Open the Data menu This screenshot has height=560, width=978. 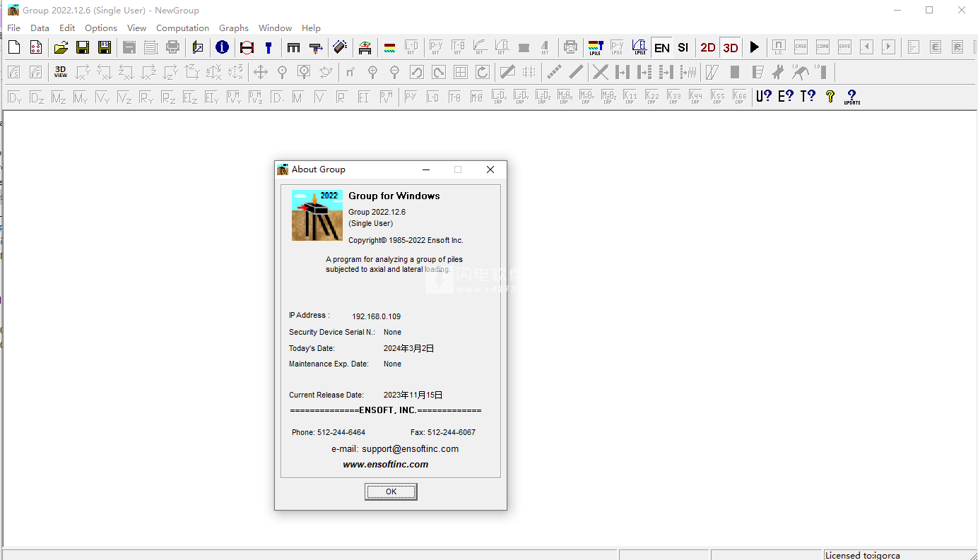click(x=40, y=28)
